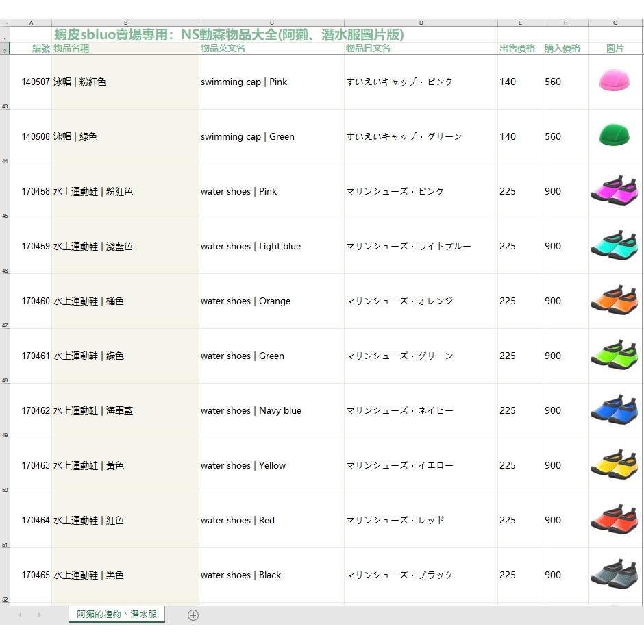Click the add new sheet plus icon
This screenshot has height=644, width=644.
tap(193, 615)
